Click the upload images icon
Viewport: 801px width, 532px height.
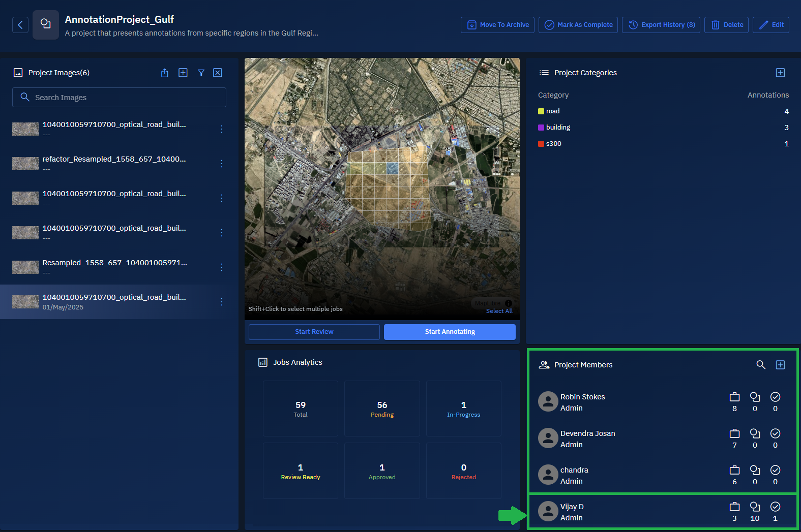[x=165, y=73]
